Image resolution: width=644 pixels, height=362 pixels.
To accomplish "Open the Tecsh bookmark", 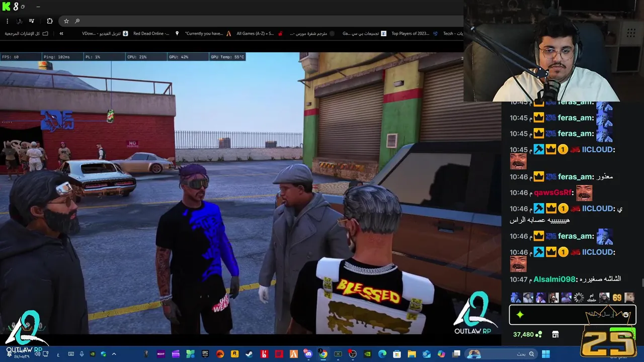I will 453,34.
